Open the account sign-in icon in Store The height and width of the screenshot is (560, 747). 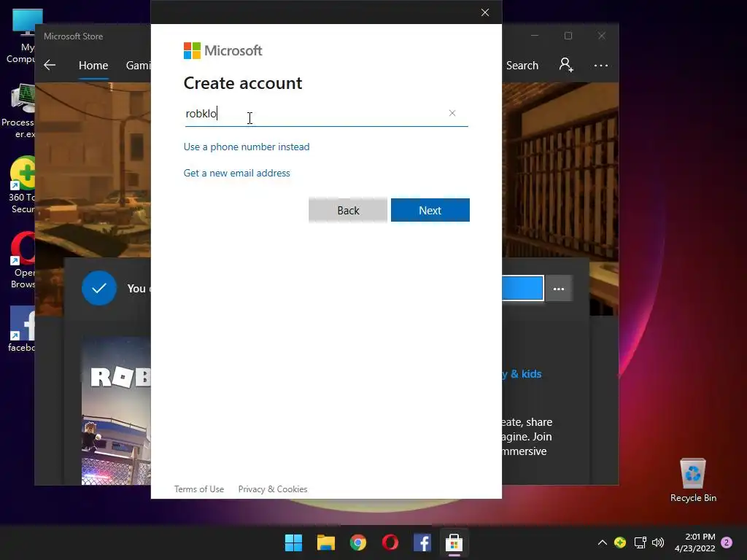click(566, 65)
